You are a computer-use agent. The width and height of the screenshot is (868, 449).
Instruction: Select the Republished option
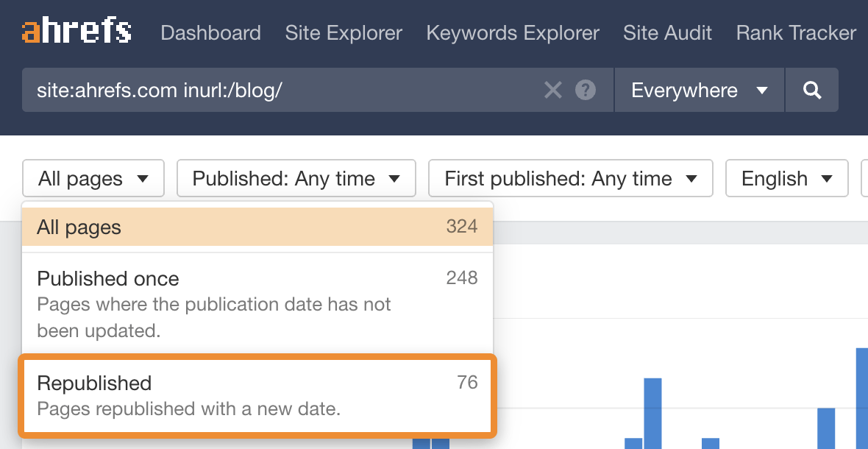257,395
